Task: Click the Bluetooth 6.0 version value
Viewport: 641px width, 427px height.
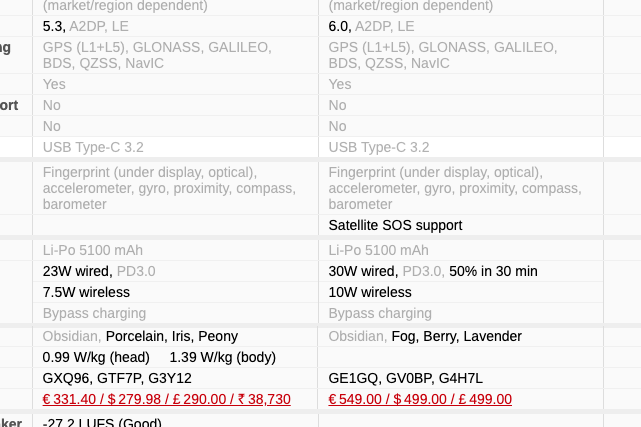Action: 339,26
